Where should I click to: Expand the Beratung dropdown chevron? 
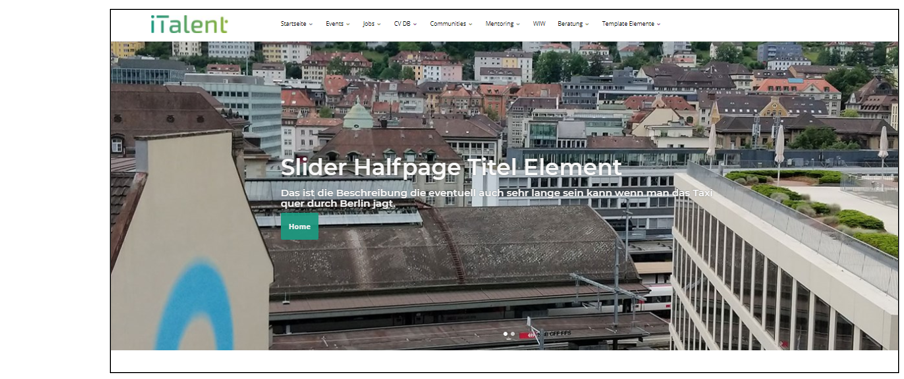click(x=587, y=24)
